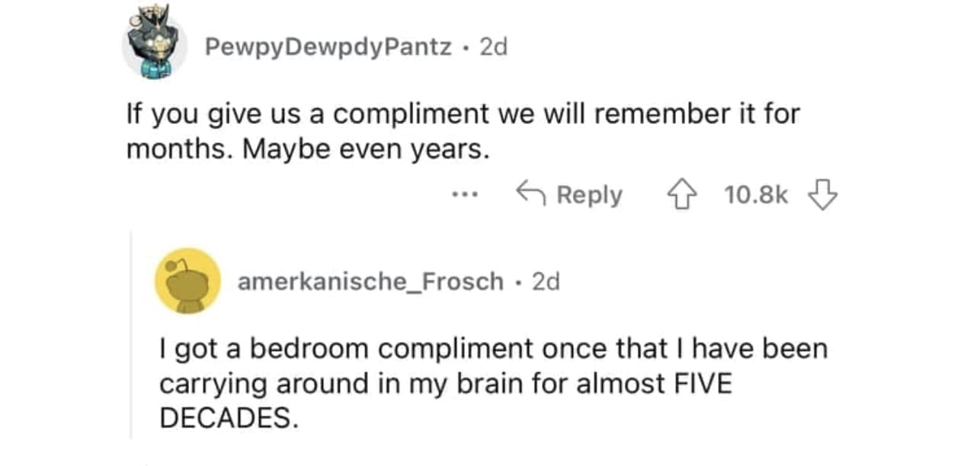The height and width of the screenshot is (466, 980).
Task: Click the first line of the reply comment
Action: 493,349
